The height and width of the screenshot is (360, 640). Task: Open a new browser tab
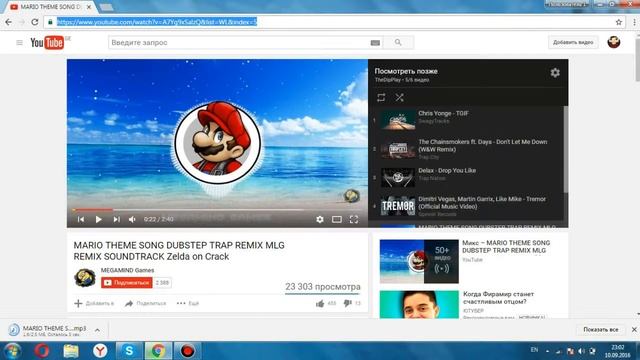pyautogui.click(x=107, y=7)
